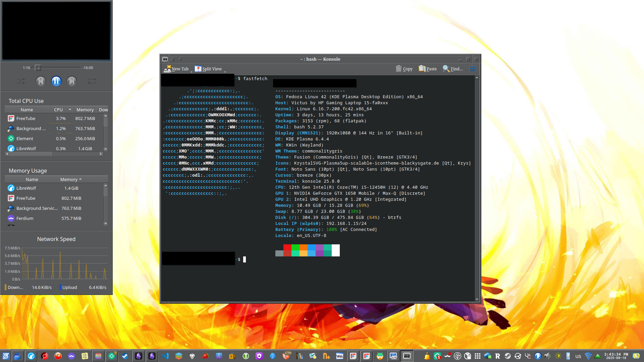
Task: Expand the Split View dropdown arrow
Action: pos(225,71)
